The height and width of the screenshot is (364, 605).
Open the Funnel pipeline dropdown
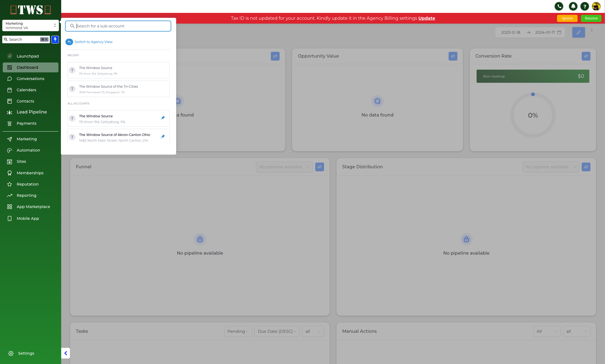point(284,167)
